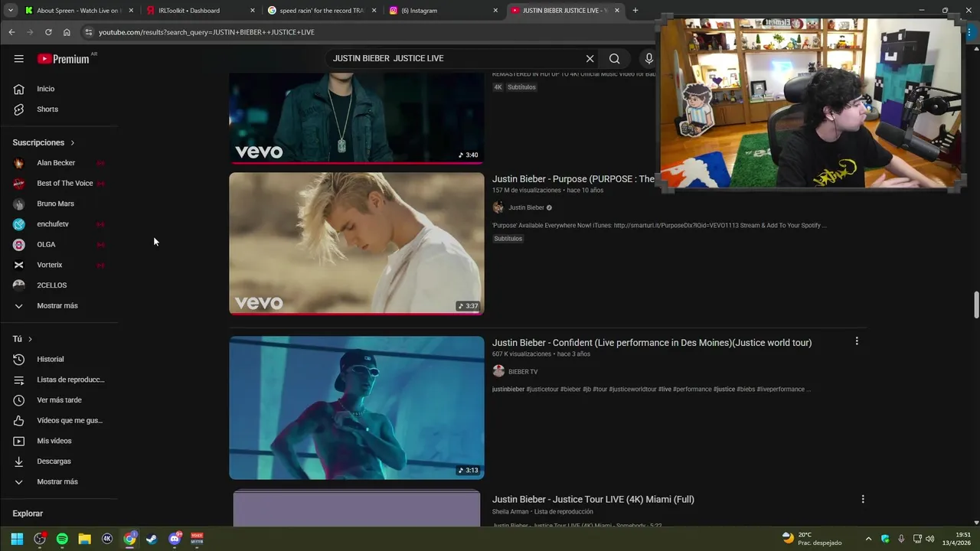Click Subtítulos badge under Purpose video
This screenshot has width=980, height=551.
[508, 239]
